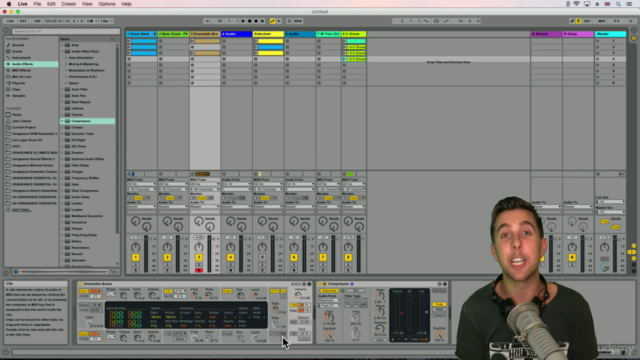
Task: Click the NEW capture button
Action: click(x=298, y=21)
